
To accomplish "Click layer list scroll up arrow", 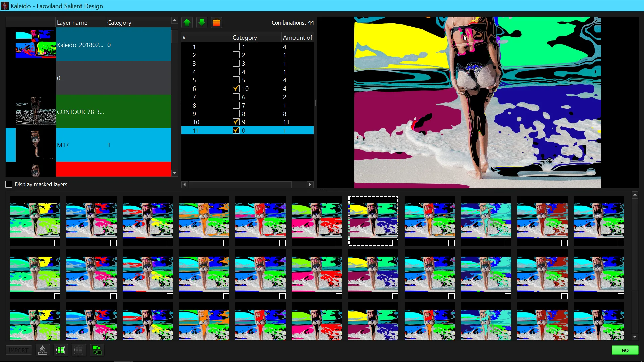I will click(x=174, y=21).
